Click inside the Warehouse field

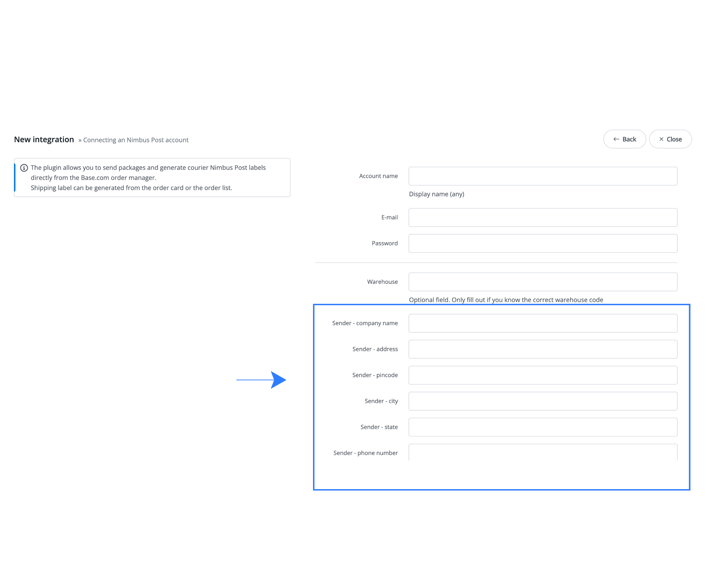click(543, 281)
